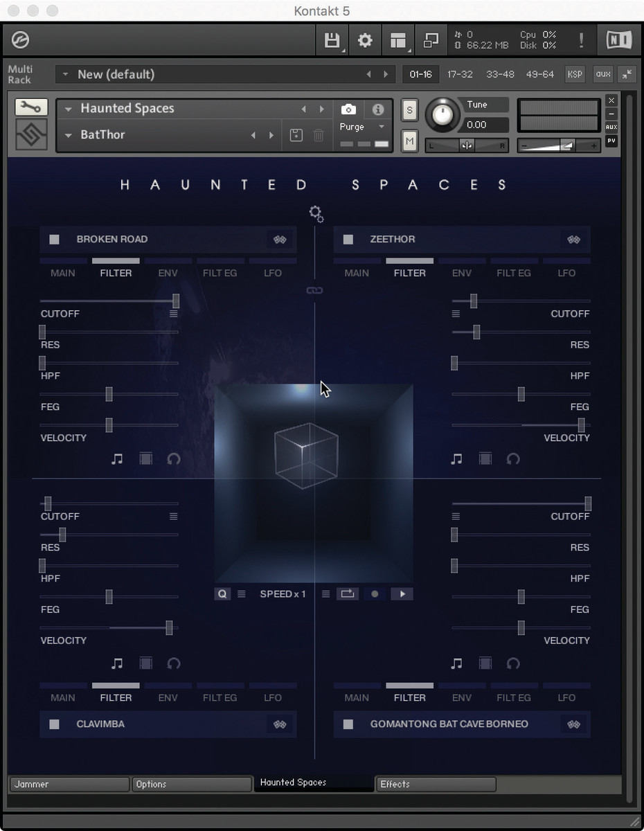The width and height of the screenshot is (644, 831).
Task: Mute instrument with the M button
Action: [x=409, y=141]
